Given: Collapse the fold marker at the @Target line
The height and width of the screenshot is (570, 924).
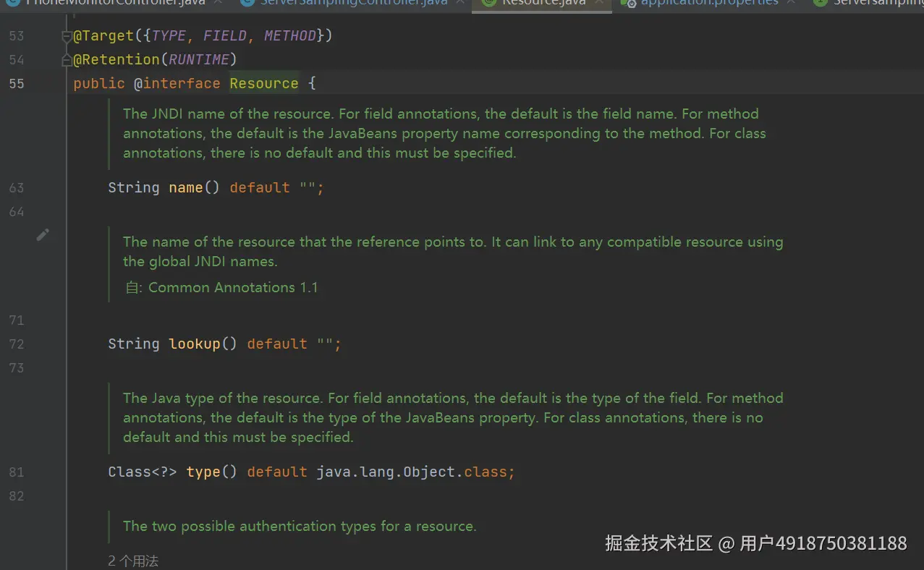Looking at the screenshot, I should click(67, 36).
